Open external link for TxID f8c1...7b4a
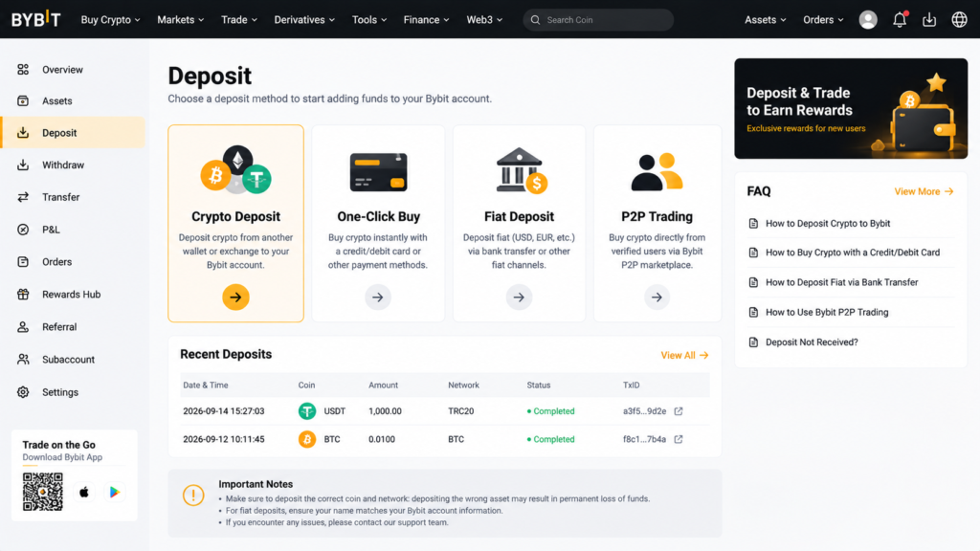Screen dimensions: 980x551 coord(679,439)
